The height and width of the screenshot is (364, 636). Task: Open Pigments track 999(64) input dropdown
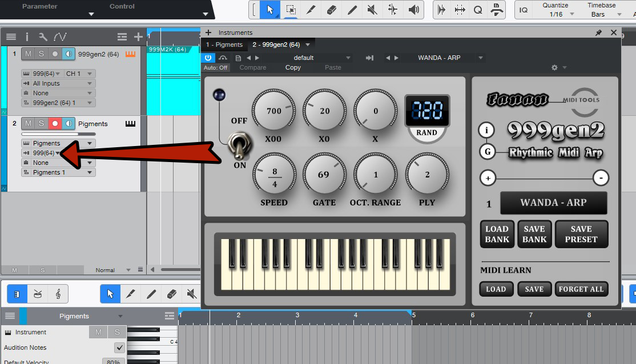coord(58,153)
